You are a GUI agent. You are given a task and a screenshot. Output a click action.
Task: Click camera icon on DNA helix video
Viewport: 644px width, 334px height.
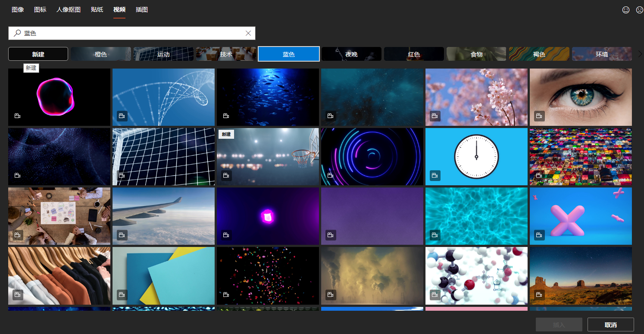[122, 116]
